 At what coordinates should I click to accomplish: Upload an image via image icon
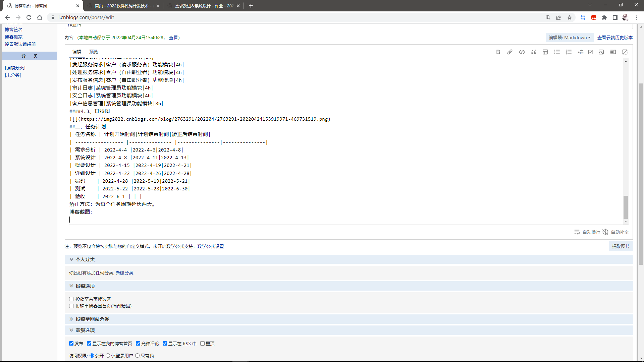click(601, 52)
